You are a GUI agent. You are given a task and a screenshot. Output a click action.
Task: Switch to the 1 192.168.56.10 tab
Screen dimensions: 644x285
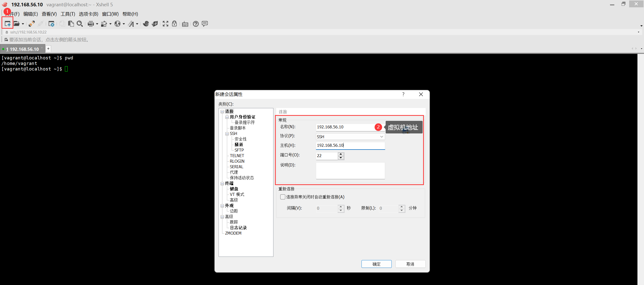(22, 49)
